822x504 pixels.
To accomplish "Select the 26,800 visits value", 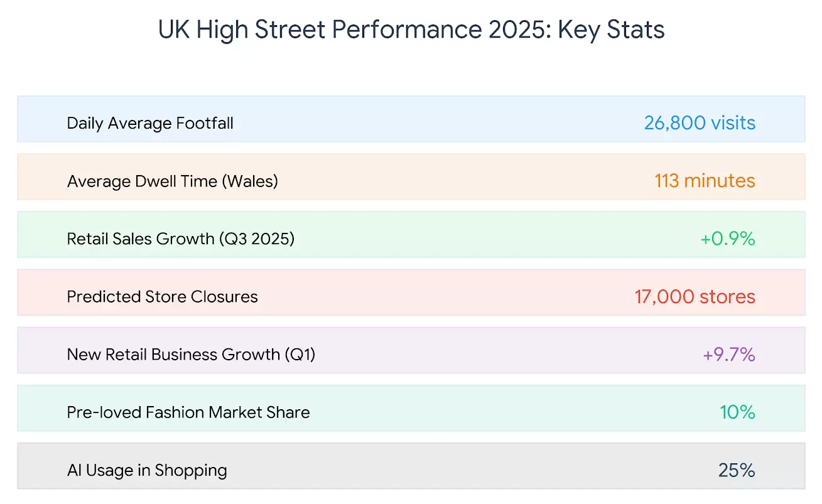I will tap(700, 122).
